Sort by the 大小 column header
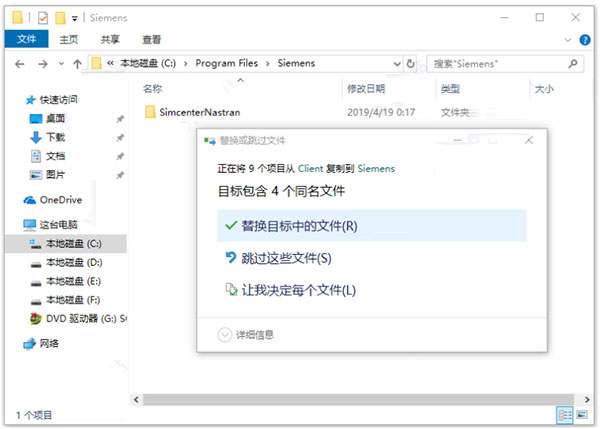Screen dimensions: 600x429 (x=544, y=89)
